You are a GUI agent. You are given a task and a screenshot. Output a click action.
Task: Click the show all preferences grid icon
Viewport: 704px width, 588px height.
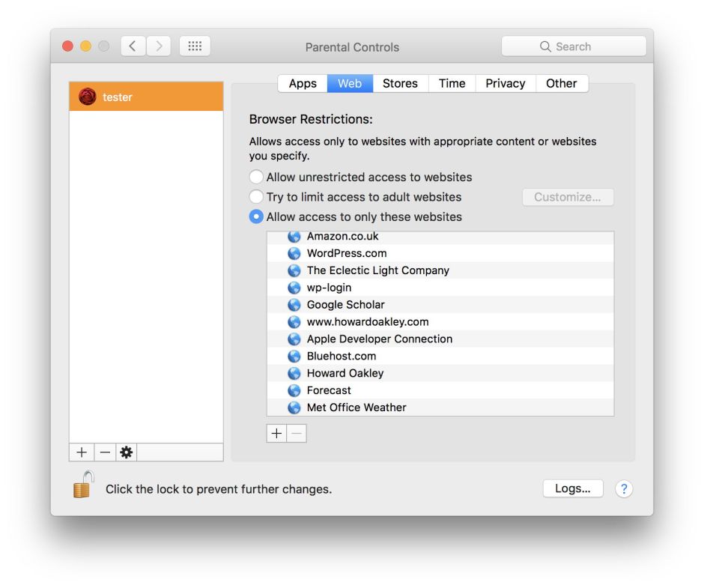tap(195, 46)
